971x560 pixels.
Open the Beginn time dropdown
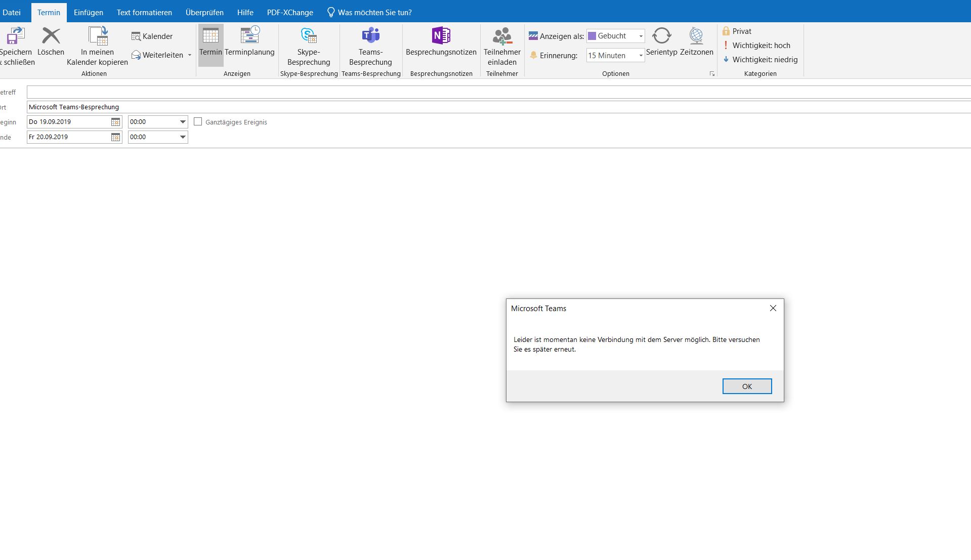click(183, 122)
